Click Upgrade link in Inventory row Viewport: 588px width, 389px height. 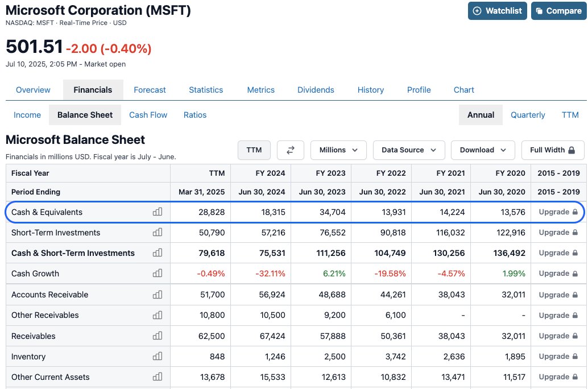coord(558,356)
